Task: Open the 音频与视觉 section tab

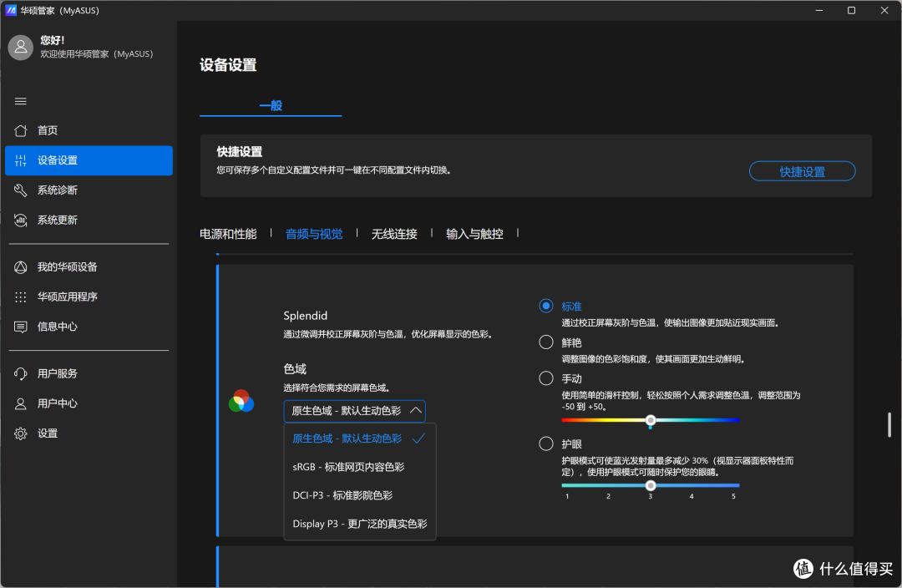Action: pos(314,234)
